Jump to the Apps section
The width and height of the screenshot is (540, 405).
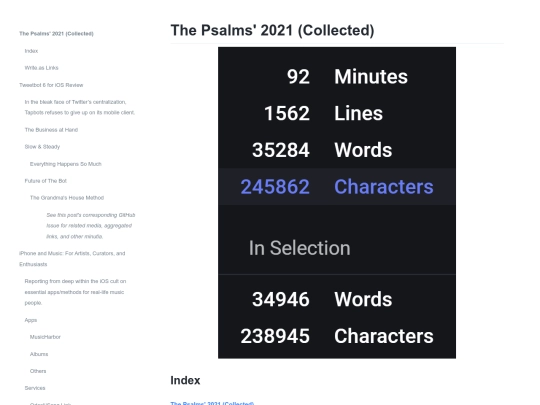[31, 320]
